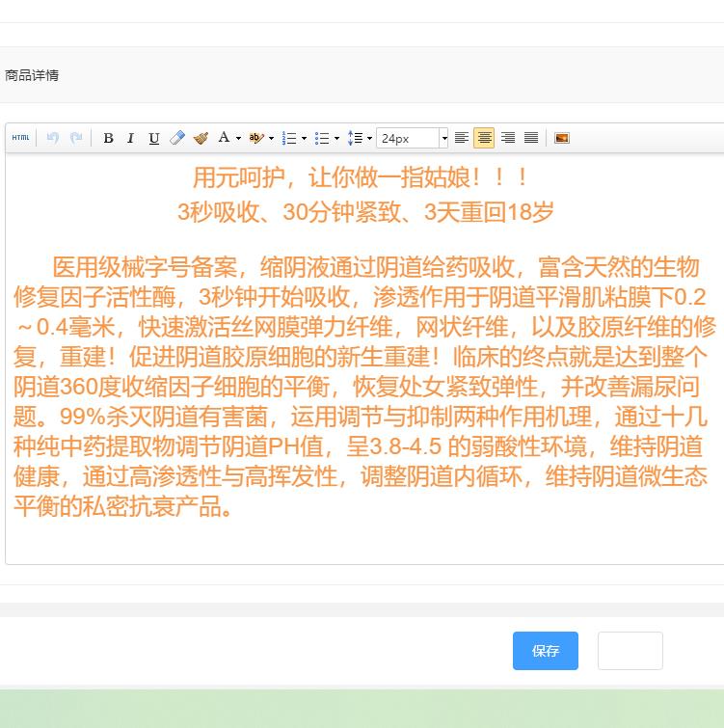This screenshot has height=728, width=724.
Task: Toggle italic formatting
Action: [x=130, y=138]
